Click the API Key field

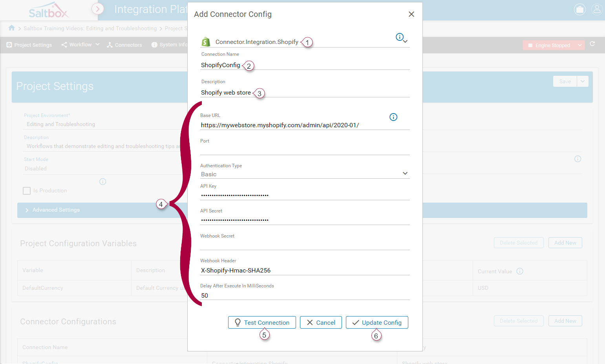(x=305, y=195)
